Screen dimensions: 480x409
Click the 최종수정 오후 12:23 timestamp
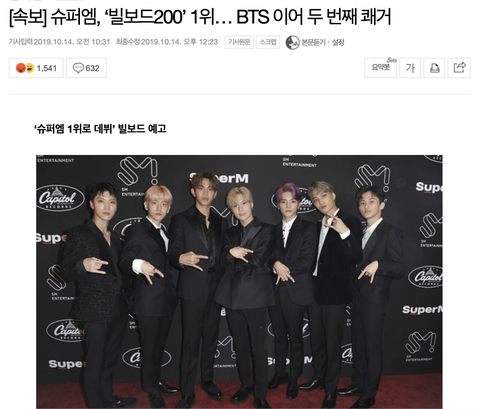point(167,42)
